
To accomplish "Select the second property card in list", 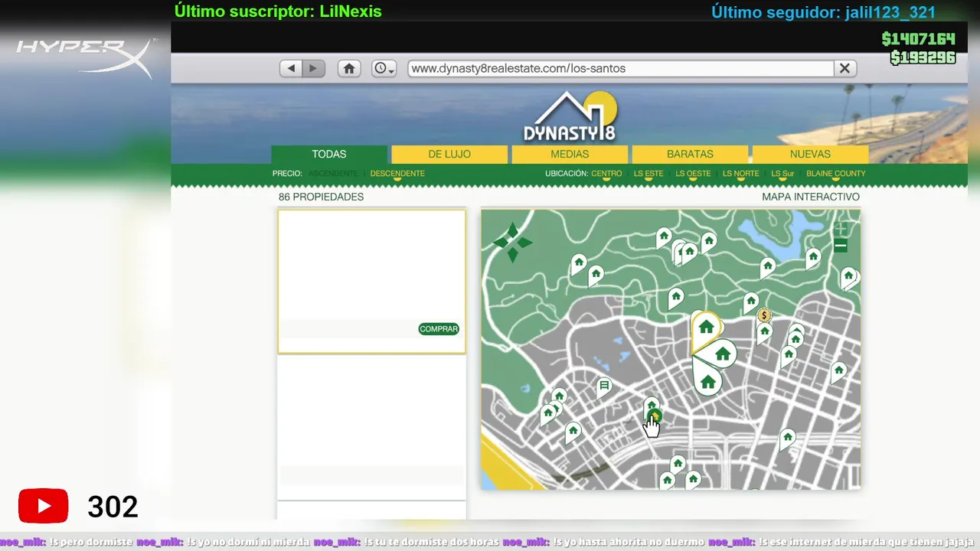I will click(x=371, y=426).
